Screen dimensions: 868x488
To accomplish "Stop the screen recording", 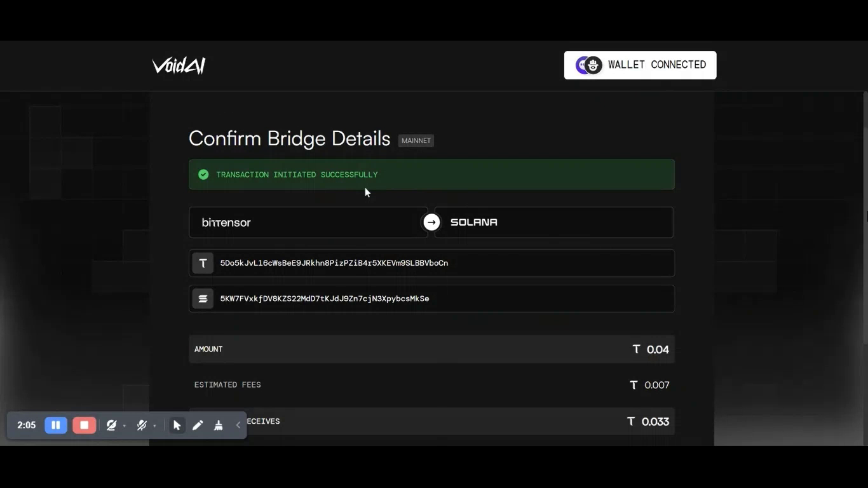I will point(84,425).
